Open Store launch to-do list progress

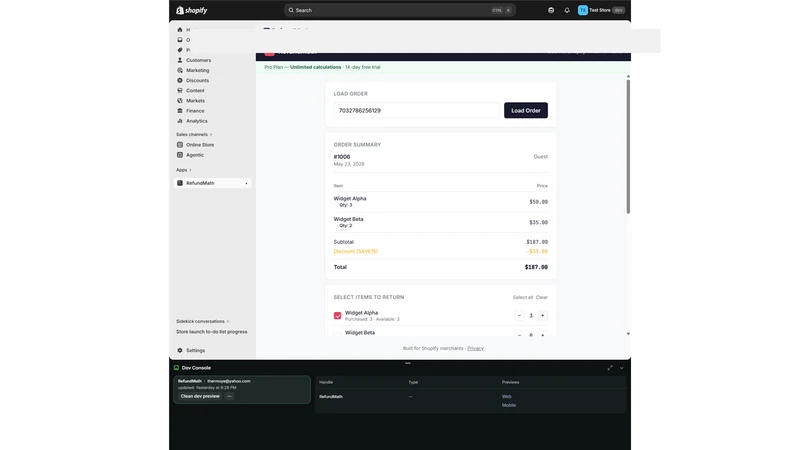pos(212,332)
